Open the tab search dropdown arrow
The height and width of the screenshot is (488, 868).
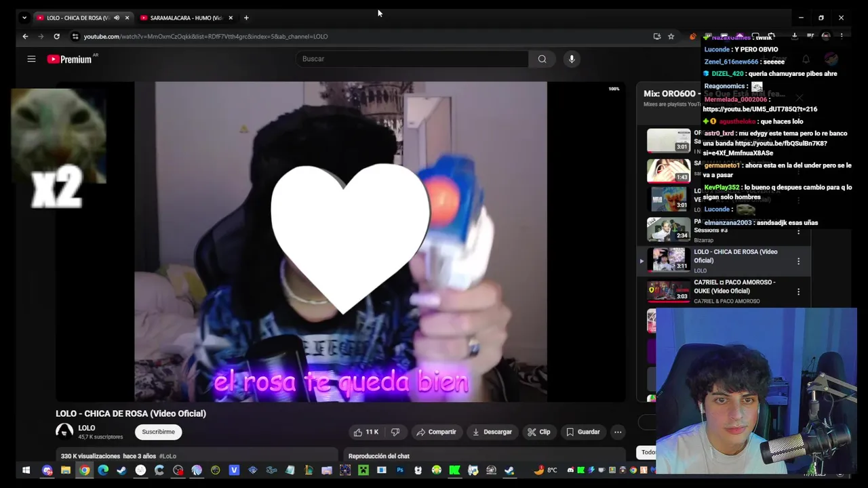coord(24,18)
